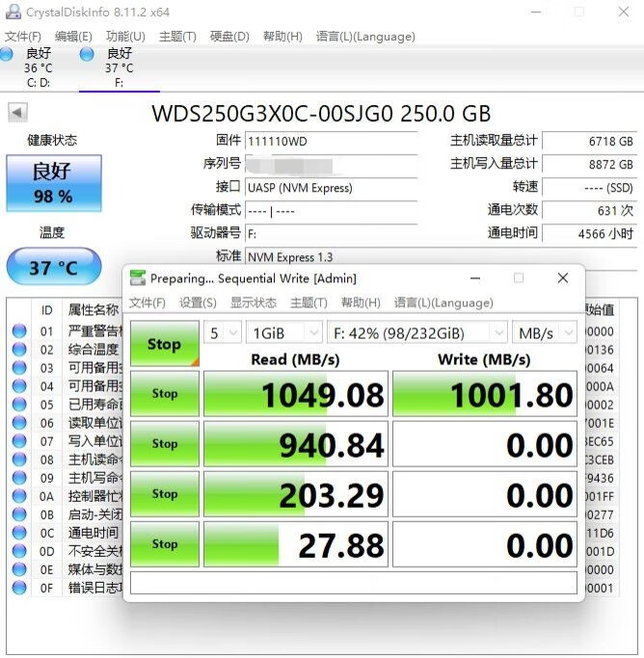Click the 良好 98 % health status button
This screenshot has width=644, height=658.
54,183
